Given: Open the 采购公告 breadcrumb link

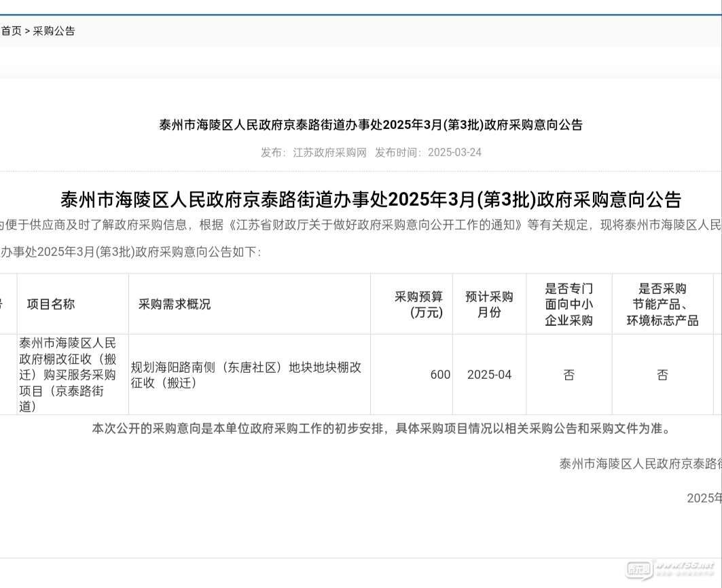Looking at the screenshot, I should (54, 31).
